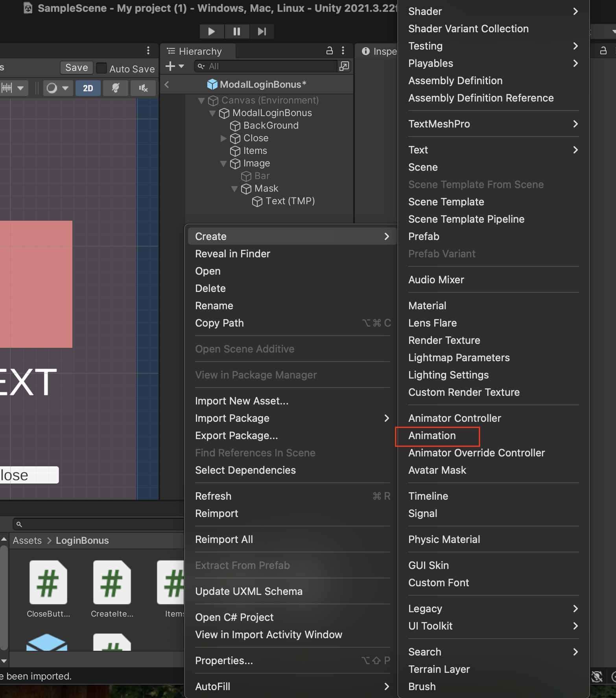Click the Hierarchy search field
Image resolution: width=616 pixels, height=698 pixels.
tap(266, 66)
